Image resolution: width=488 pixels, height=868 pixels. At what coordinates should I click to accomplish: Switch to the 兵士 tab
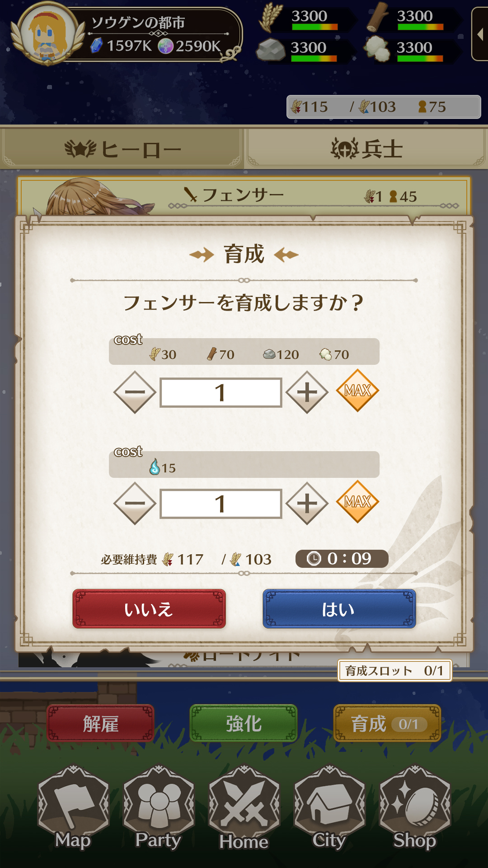click(x=366, y=149)
